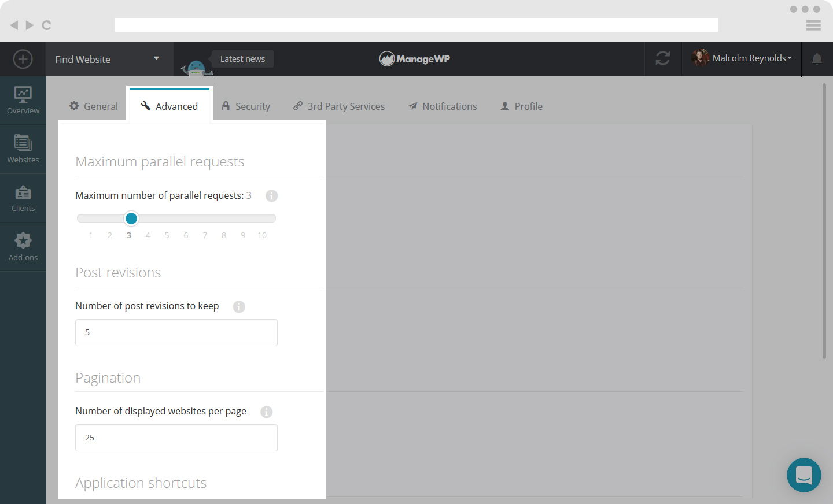Screen dimensions: 833x504
Task: Click the "Pagination" heading
Action: (x=108, y=378)
